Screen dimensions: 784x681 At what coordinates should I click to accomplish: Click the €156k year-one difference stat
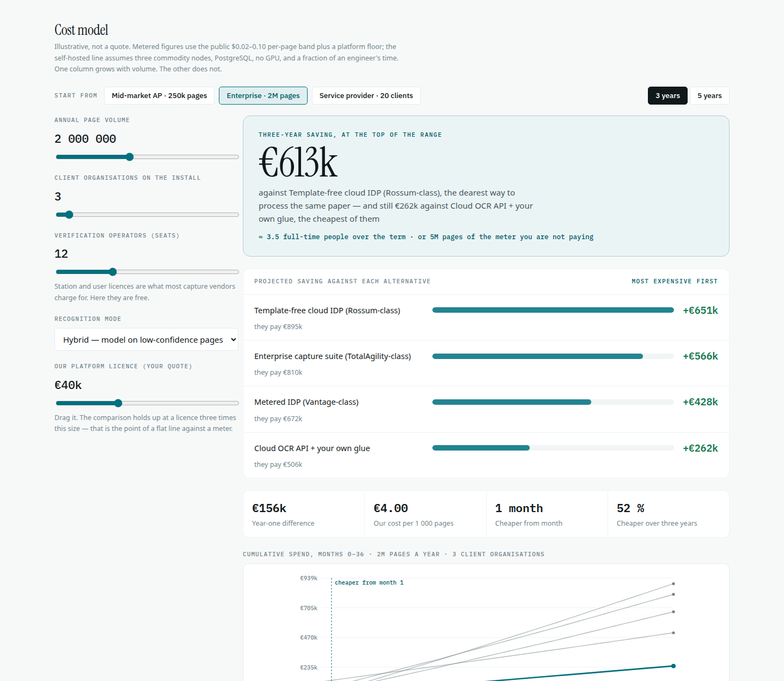pos(304,514)
